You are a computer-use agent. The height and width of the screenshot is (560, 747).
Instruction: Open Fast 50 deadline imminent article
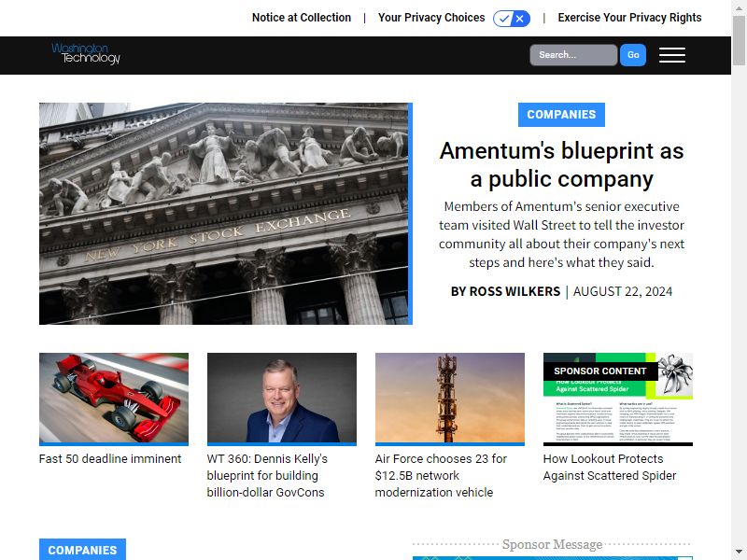point(110,458)
